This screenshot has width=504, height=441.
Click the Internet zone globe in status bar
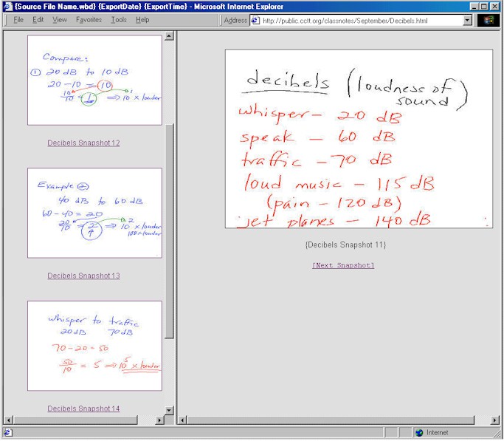pyautogui.click(x=419, y=433)
